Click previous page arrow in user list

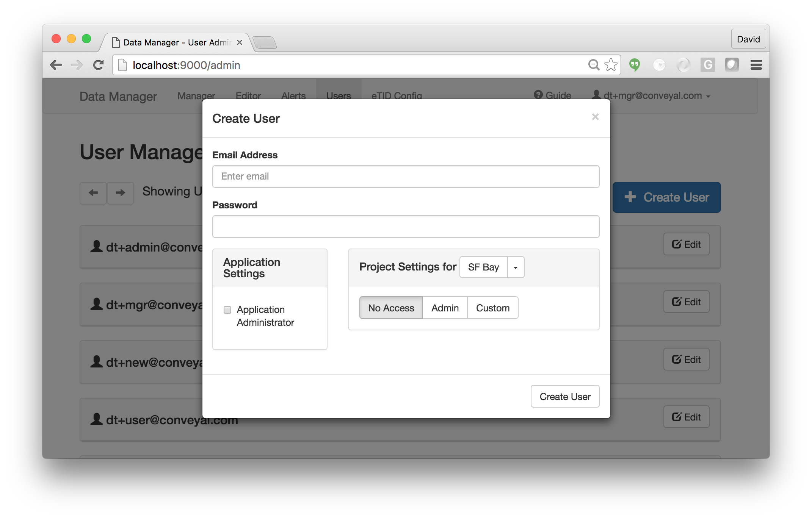click(x=93, y=193)
